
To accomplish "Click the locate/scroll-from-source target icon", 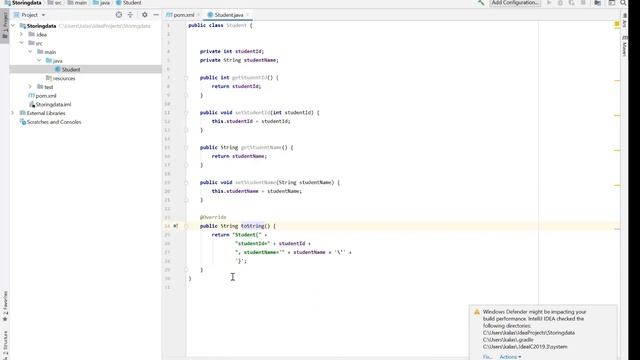I will [x=119, y=15].
